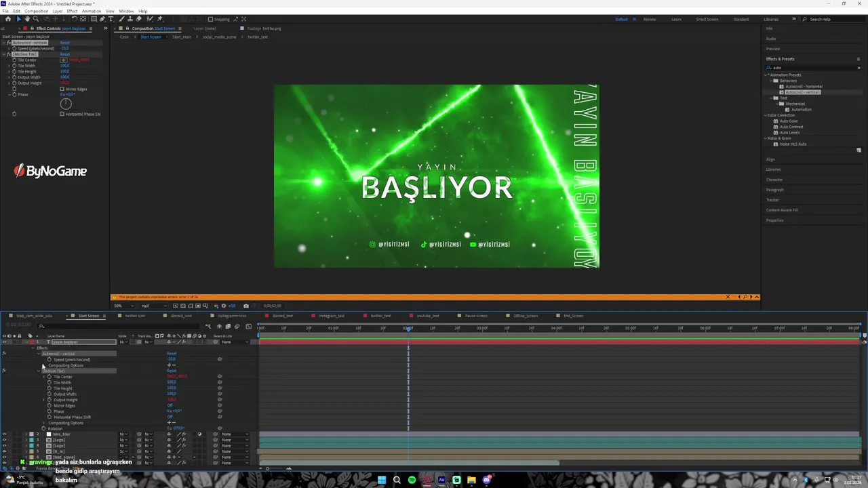The image size is (868, 488).
Task: Open the Composition menu
Action: point(37,11)
